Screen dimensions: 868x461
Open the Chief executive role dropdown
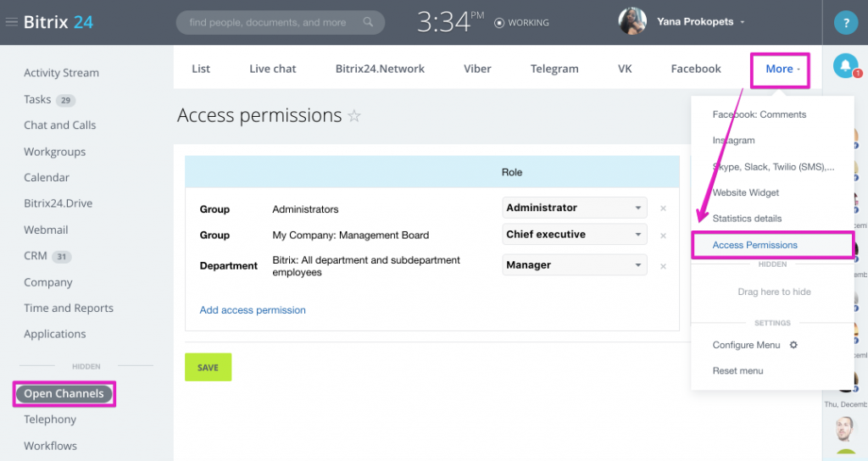574,234
